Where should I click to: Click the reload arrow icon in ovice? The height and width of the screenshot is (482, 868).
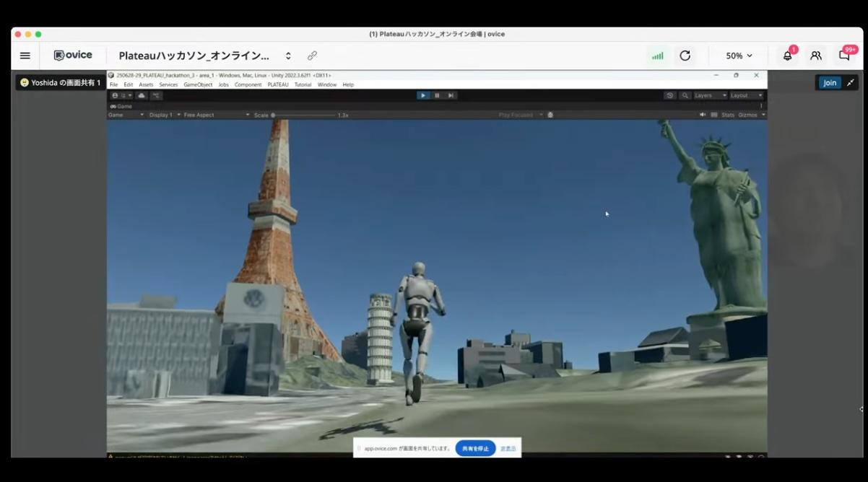[x=685, y=56]
